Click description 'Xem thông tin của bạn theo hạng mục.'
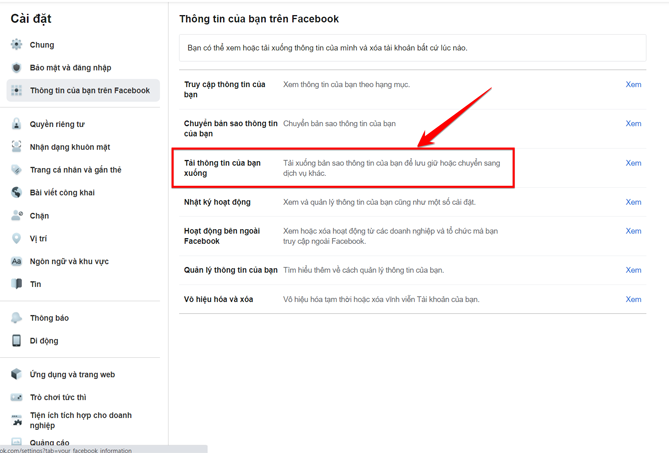 tap(346, 84)
